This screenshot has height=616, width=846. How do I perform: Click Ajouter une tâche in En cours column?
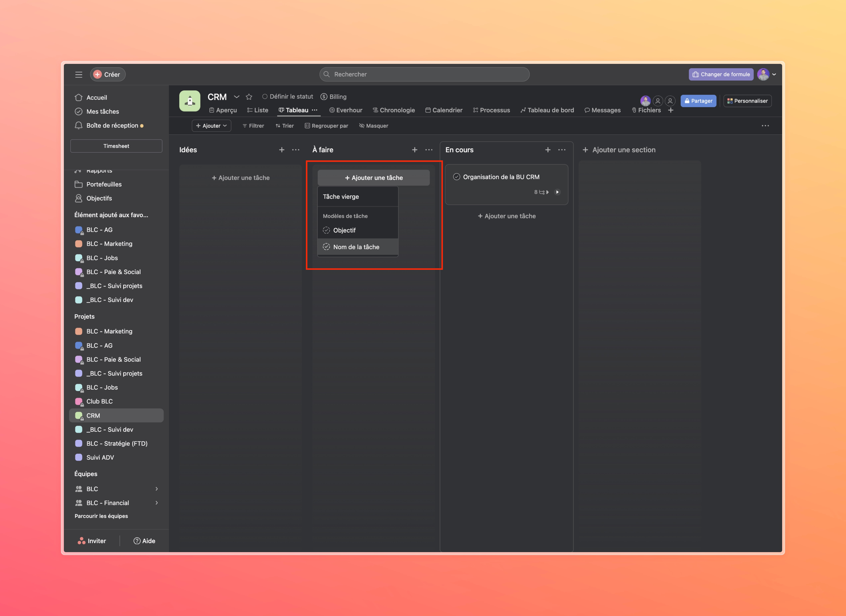[507, 216]
